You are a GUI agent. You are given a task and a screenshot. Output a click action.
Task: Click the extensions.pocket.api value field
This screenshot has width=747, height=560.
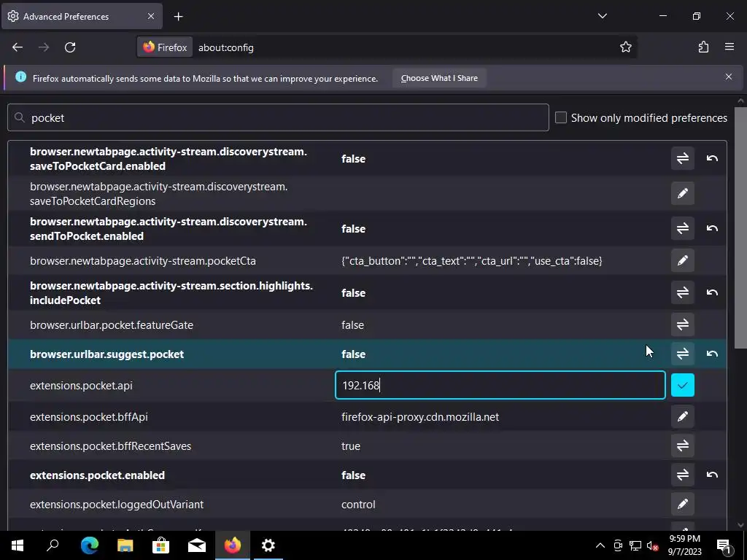[500, 385]
